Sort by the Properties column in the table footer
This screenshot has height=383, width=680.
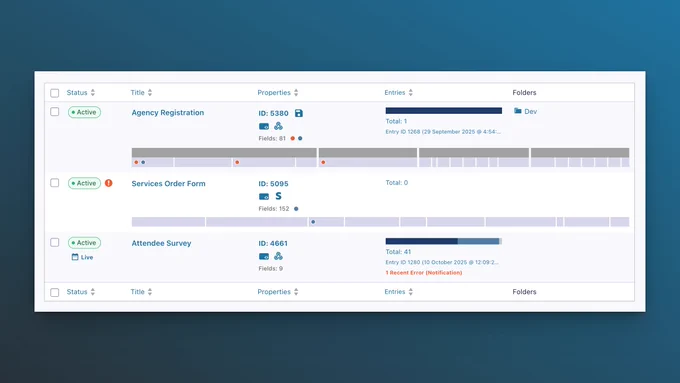click(x=278, y=292)
